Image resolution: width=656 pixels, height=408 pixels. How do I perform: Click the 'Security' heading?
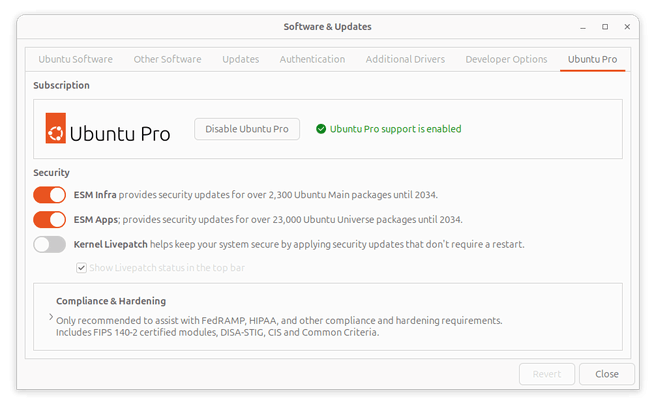click(51, 173)
